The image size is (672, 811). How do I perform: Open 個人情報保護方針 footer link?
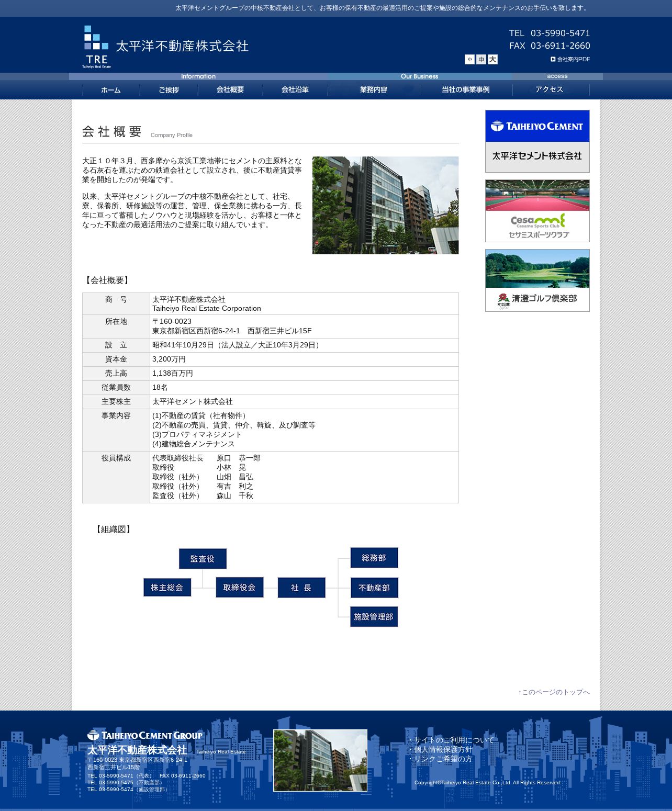pyautogui.click(x=443, y=749)
